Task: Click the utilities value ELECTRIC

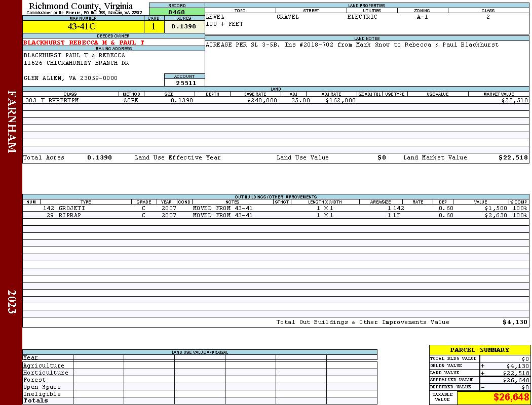Action: pos(362,17)
